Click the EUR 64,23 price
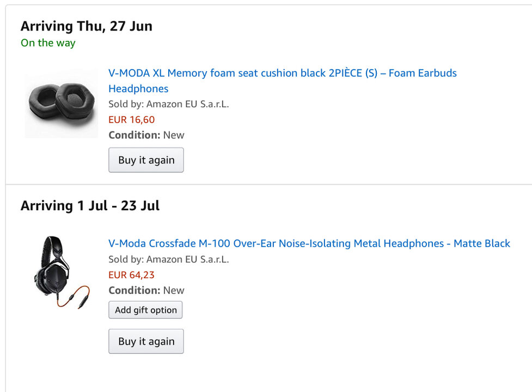Image resolution: width=532 pixels, height=392 pixels. pyautogui.click(x=131, y=275)
